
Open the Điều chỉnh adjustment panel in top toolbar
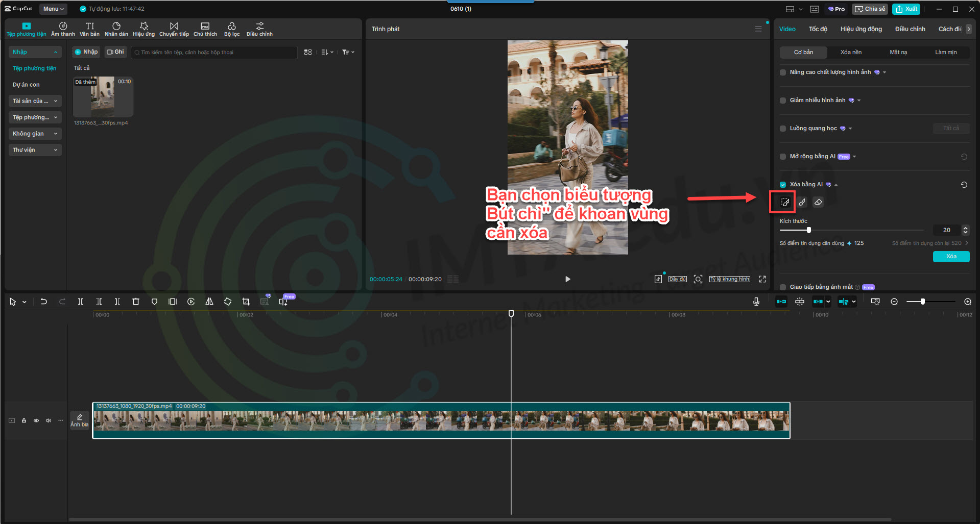pyautogui.click(x=259, y=29)
